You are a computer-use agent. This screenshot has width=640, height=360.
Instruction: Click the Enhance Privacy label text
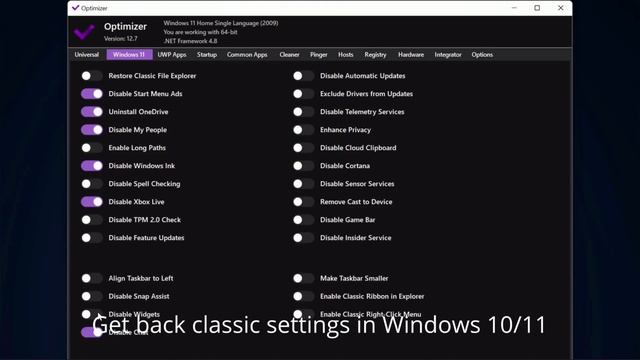pos(345,130)
